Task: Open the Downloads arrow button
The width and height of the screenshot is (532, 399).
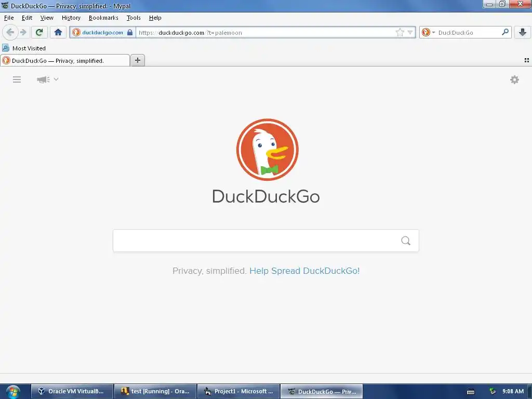Action: point(523,33)
